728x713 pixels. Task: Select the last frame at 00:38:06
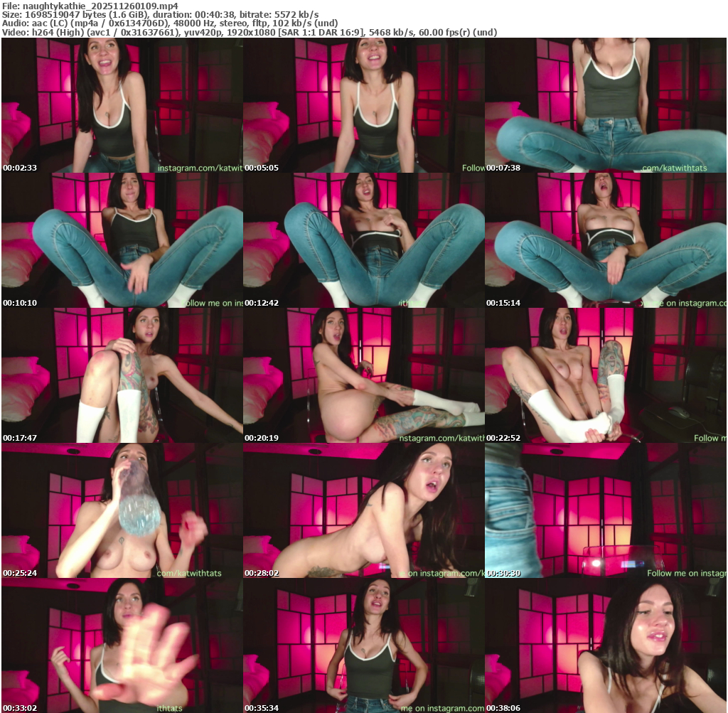click(x=606, y=645)
